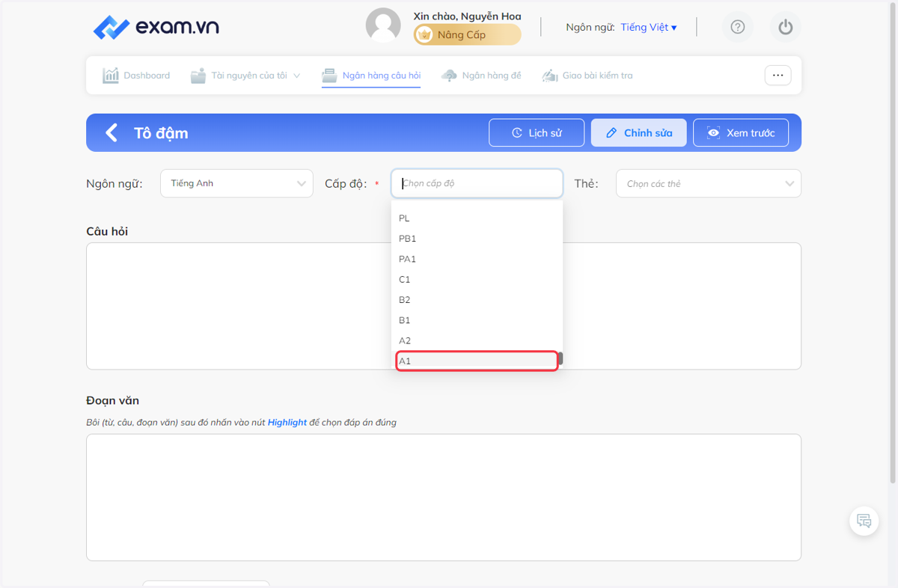Open the Tiếng Việt language selector
This screenshot has width=898, height=588.
pyautogui.click(x=648, y=27)
